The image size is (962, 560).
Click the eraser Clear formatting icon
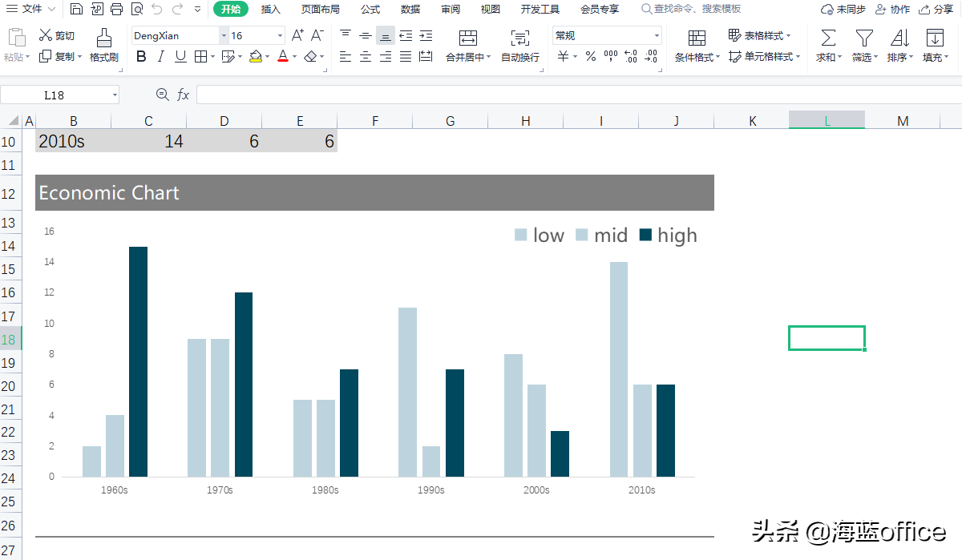[x=311, y=57]
